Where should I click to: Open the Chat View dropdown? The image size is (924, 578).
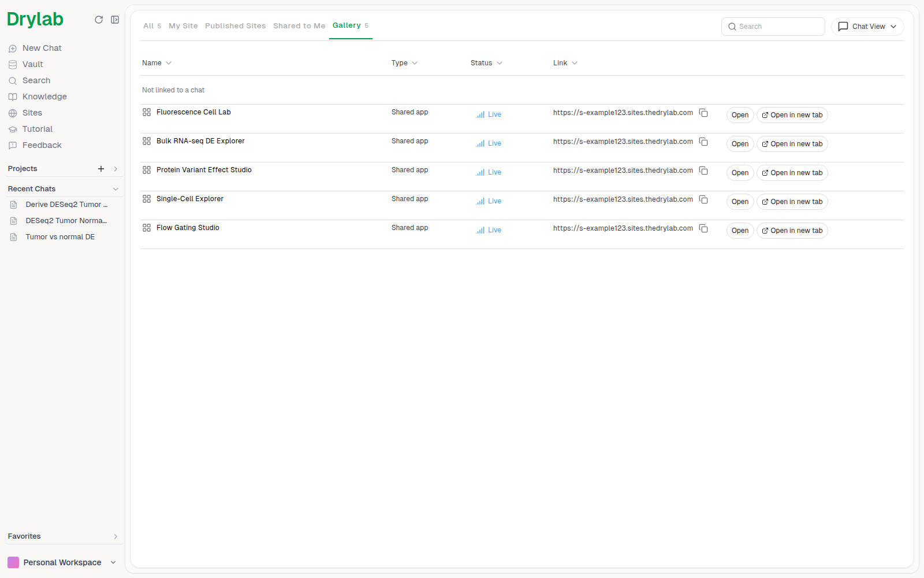click(x=867, y=27)
